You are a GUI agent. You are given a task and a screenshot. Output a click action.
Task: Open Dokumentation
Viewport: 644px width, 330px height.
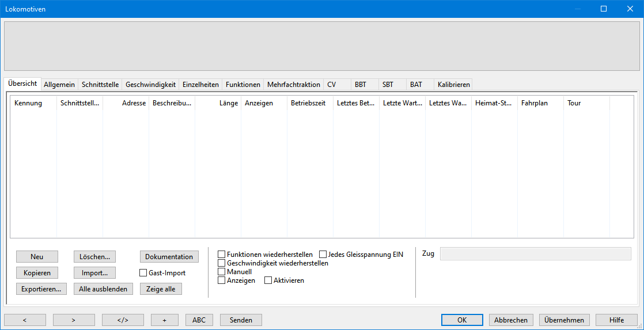click(x=169, y=257)
